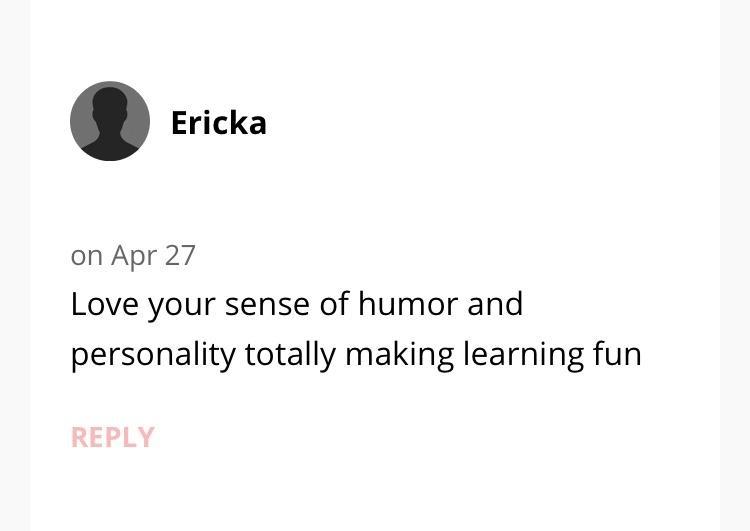Open the commenter name Ericka

(218, 123)
